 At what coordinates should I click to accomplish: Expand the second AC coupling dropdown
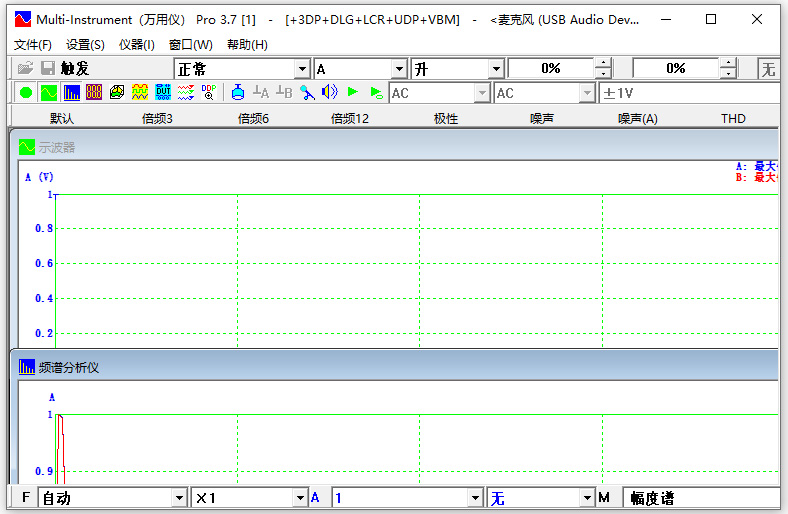point(586,93)
